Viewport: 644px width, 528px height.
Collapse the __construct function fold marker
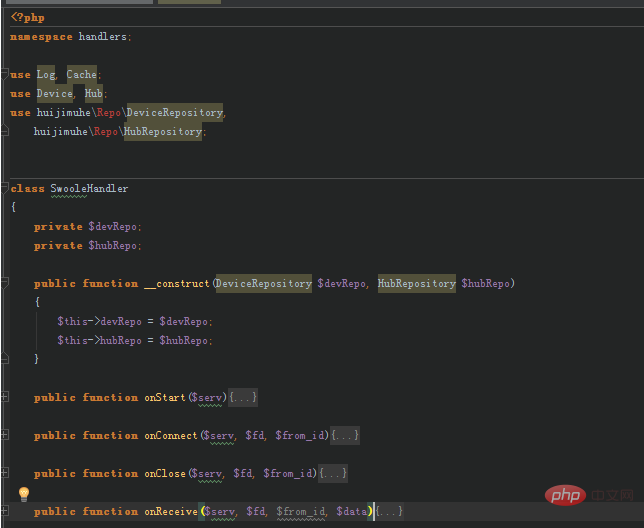pos(5,282)
